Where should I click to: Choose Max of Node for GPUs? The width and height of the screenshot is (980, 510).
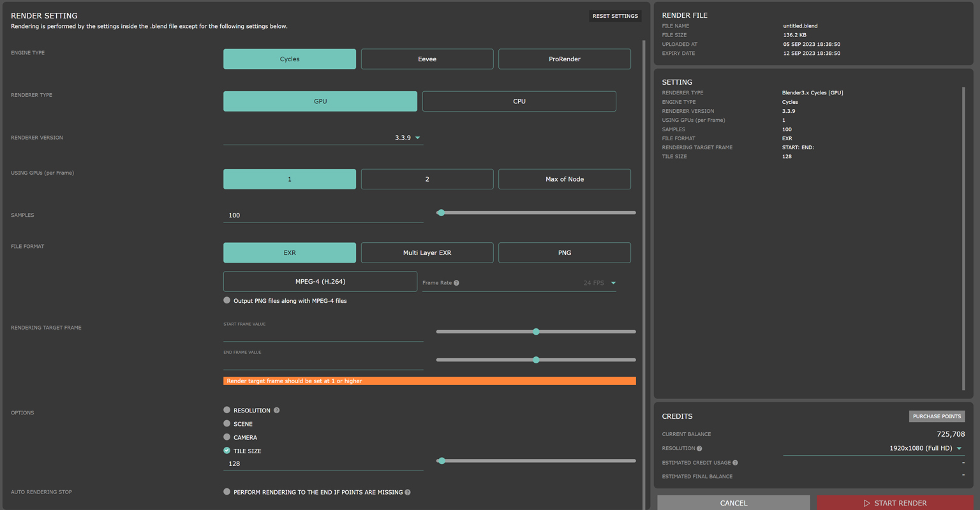tap(564, 178)
